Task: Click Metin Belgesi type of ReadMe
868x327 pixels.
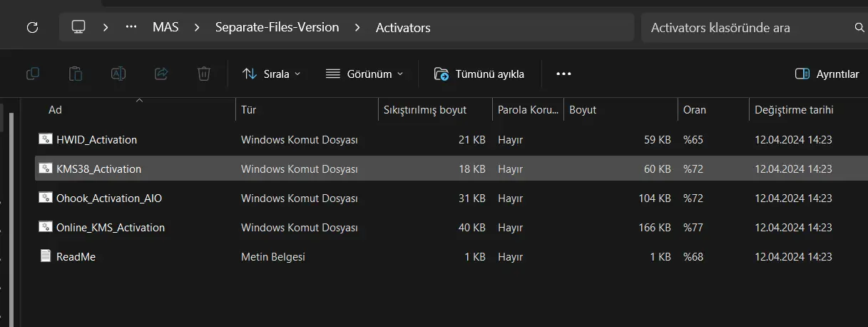Action: (x=273, y=257)
